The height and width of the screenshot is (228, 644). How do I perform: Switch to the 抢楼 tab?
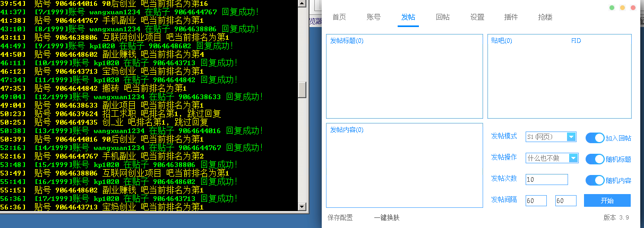click(545, 17)
